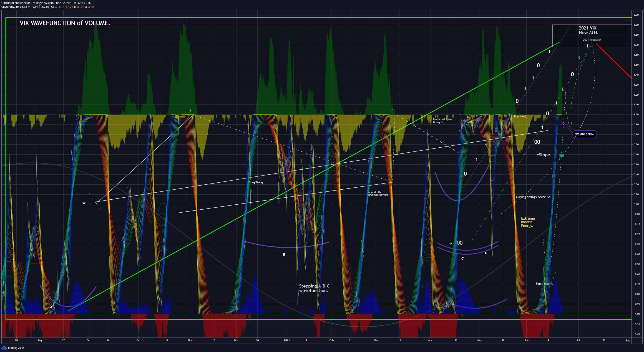Click the 0.50 price axis label
The image size is (644, 352).
[x=636, y=164]
